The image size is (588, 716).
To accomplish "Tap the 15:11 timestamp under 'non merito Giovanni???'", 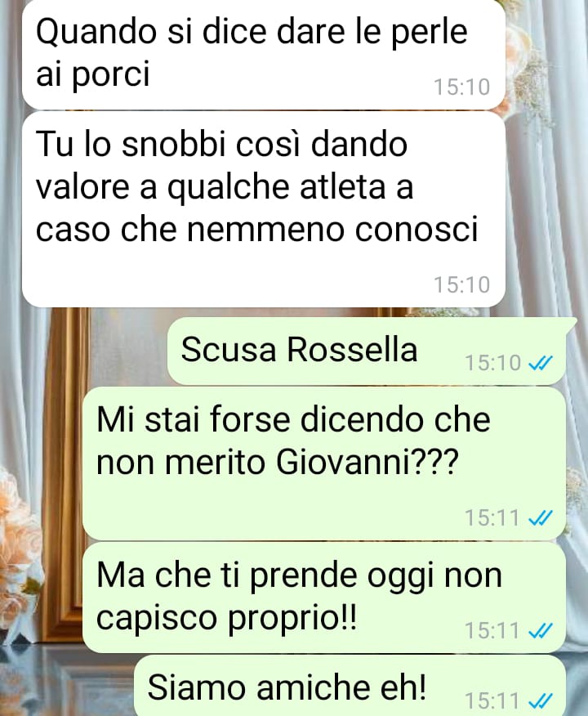I will (x=492, y=518).
